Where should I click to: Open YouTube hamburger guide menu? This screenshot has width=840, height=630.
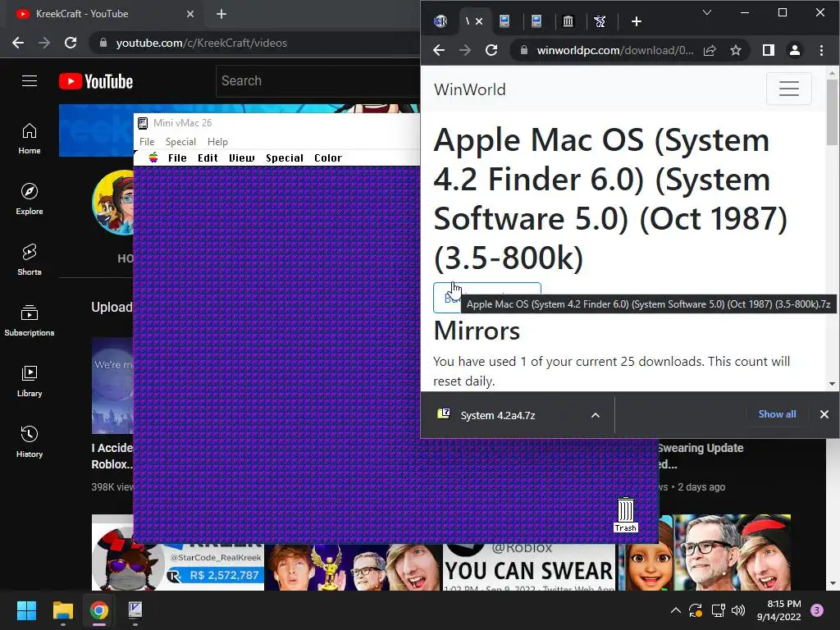click(x=30, y=81)
